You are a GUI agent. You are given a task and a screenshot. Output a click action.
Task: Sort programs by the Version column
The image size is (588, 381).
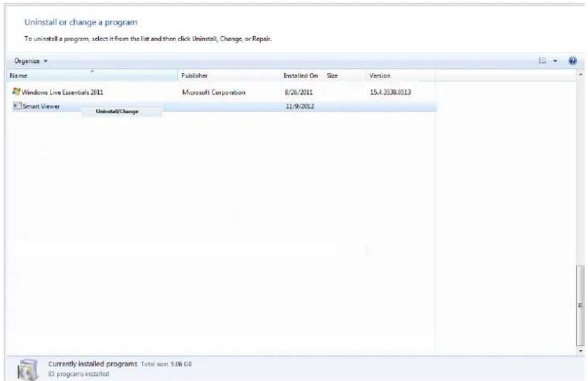(400, 76)
